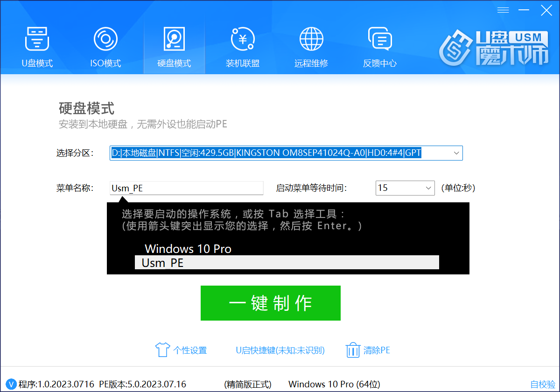Click the green 一键制作 button

[x=271, y=303]
